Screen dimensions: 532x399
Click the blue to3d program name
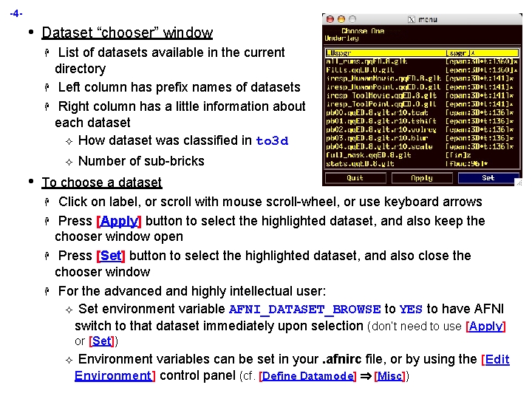coord(272,140)
